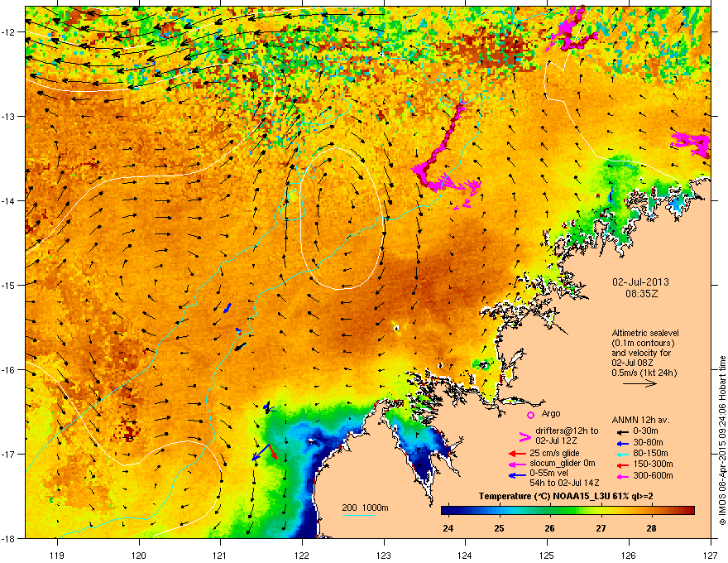This screenshot has height=563, width=728.
Task: Click longitude axis label 119
Action: coord(57,555)
